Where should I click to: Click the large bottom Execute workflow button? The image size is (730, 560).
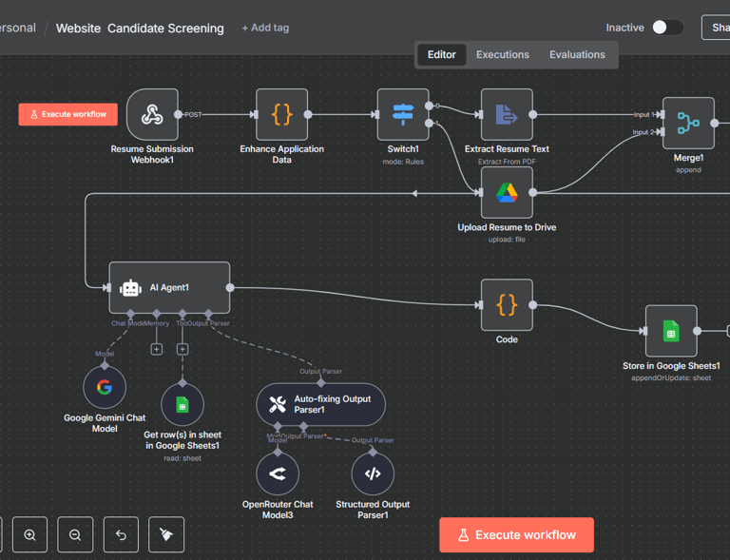[516, 535]
